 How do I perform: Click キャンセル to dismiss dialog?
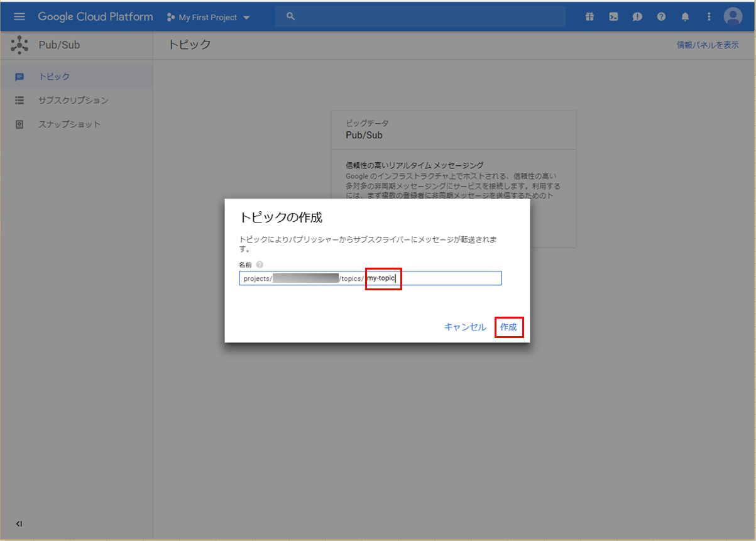coord(465,327)
